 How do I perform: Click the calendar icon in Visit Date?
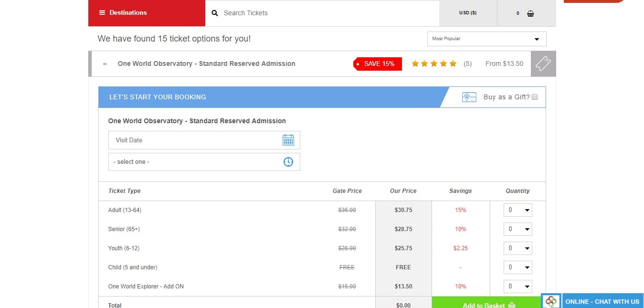[288, 140]
